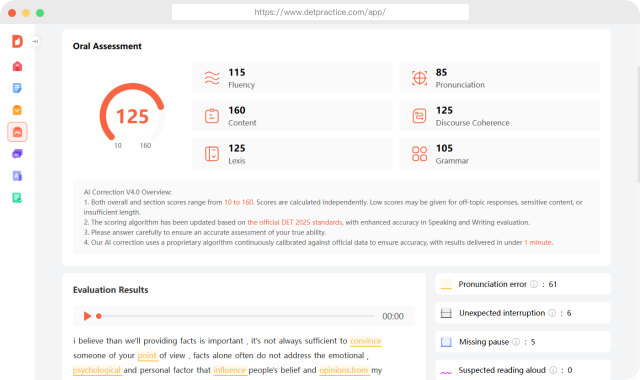Open the purple AI chat sidebar icon
The height and width of the screenshot is (380, 640).
coord(17,154)
